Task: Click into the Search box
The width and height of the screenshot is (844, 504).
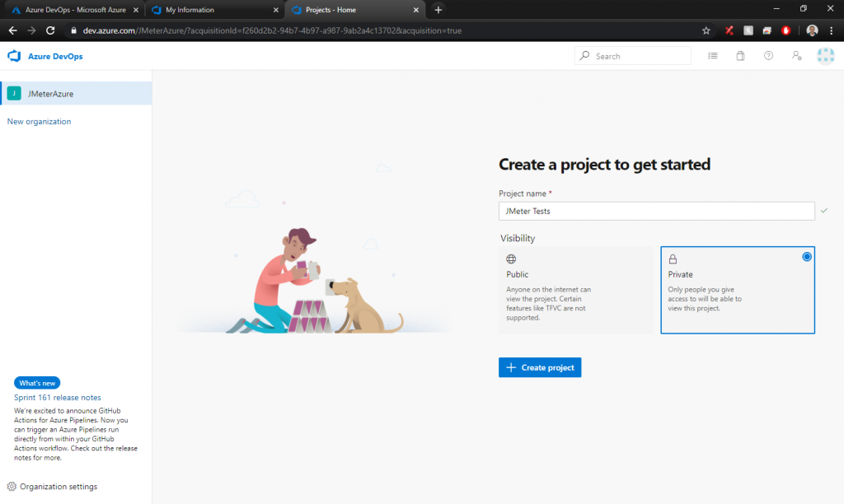Action: coord(633,55)
